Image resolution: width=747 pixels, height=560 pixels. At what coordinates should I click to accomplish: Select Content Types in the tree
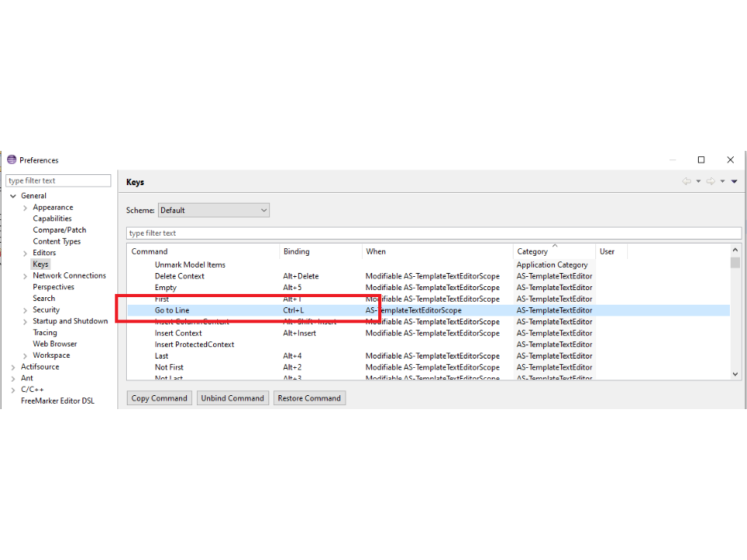(56, 242)
